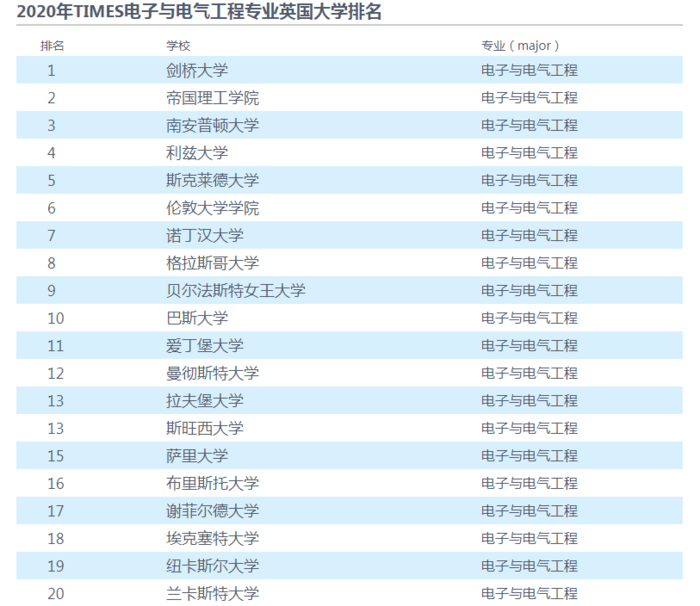
Task: Click the table title 2020年TIMES电子与电气工程专业英国大学排名
Action: (x=199, y=11)
